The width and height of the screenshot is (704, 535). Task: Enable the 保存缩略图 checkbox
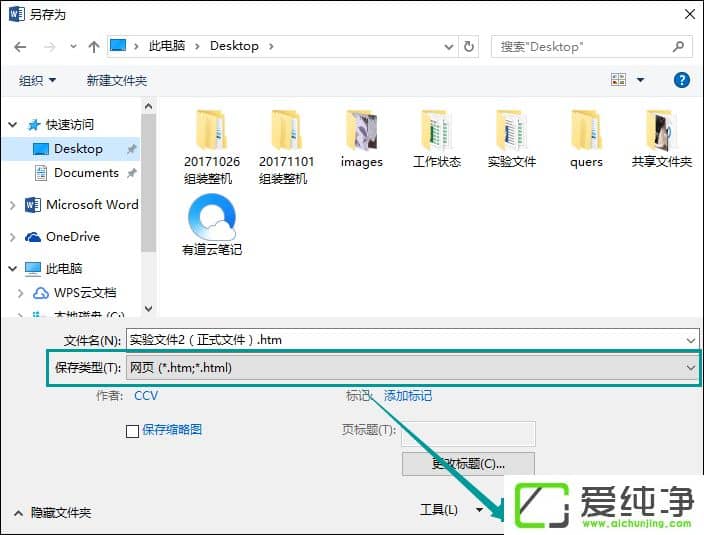click(x=133, y=430)
